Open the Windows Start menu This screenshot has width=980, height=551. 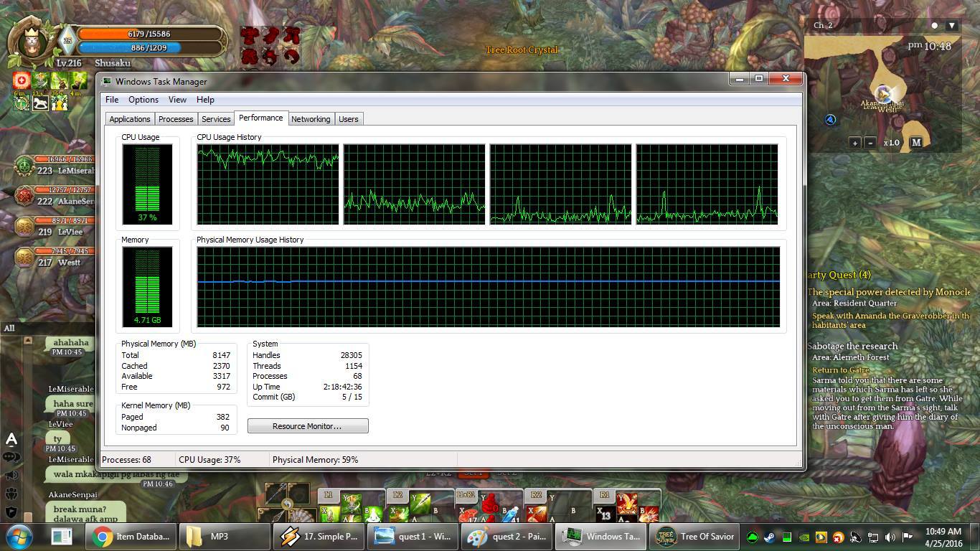tap(19, 536)
